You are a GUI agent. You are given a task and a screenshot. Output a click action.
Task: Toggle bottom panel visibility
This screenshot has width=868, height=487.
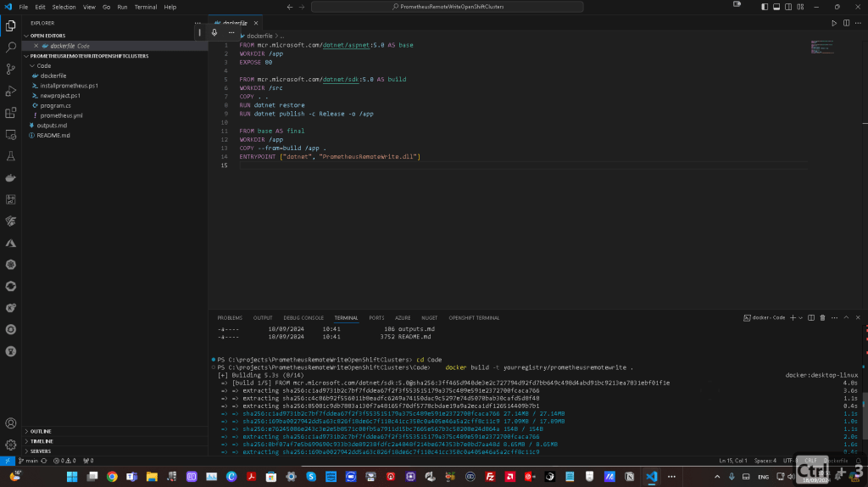(x=776, y=7)
